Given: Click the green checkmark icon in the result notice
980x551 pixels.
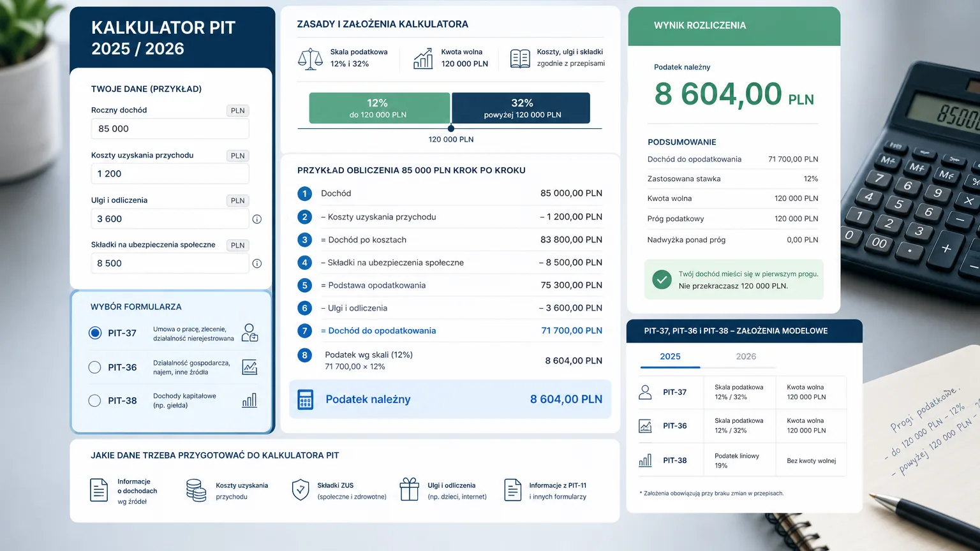Looking at the screenshot, I should [662, 279].
